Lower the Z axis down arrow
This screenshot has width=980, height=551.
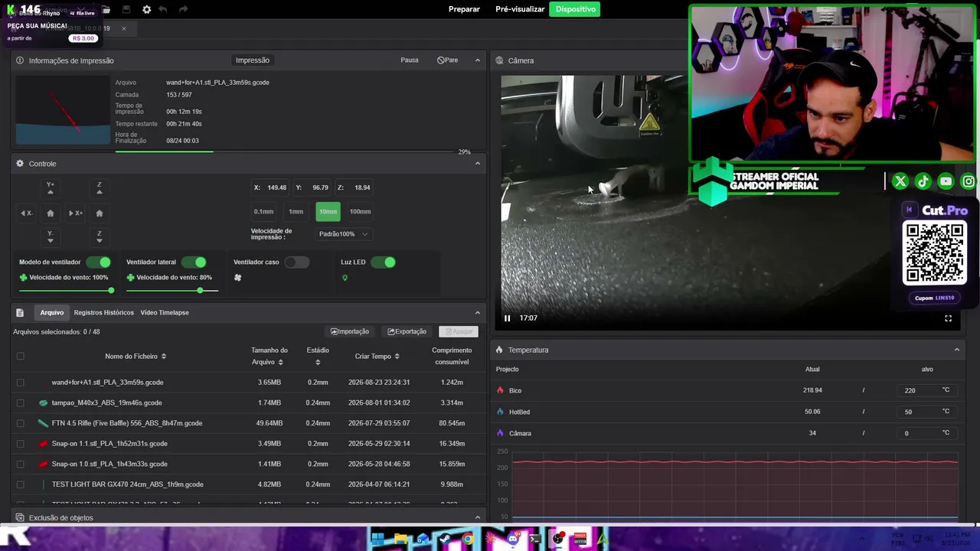[x=99, y=236]
